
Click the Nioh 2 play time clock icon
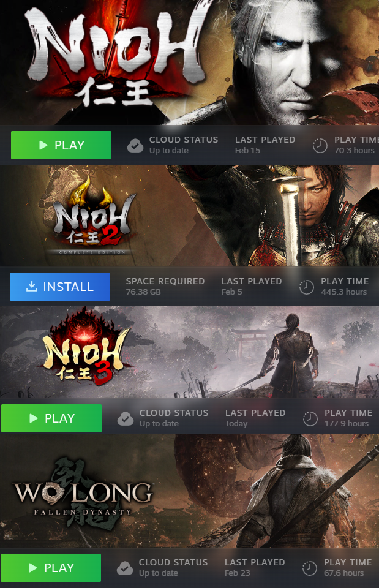click(306, 287)
